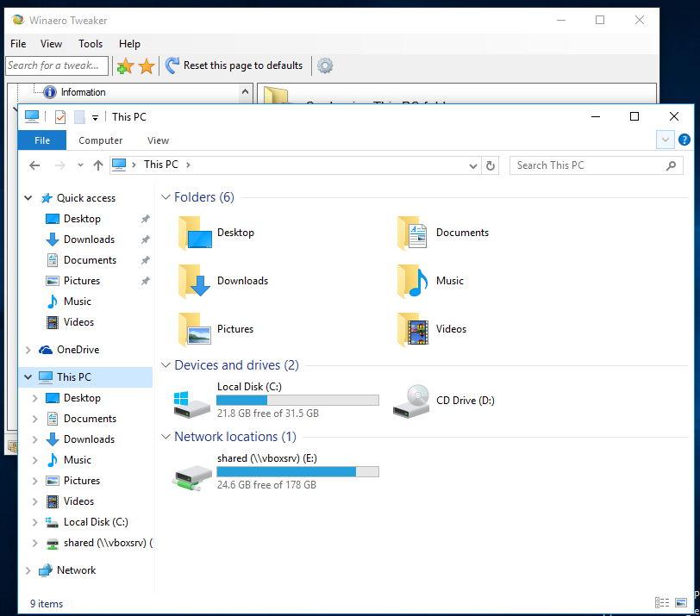Collapse the Devices and drives section
Screen dimensions: 700x616
tap(166, 365)
